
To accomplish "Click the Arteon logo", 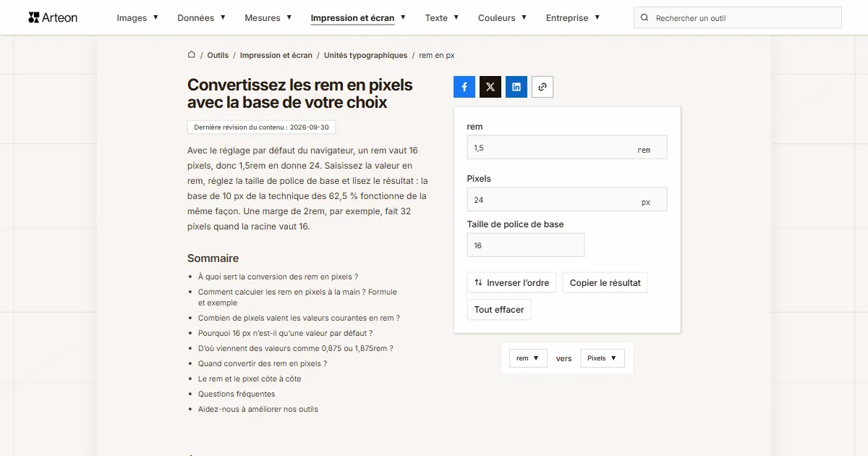I will coord(53,17).
